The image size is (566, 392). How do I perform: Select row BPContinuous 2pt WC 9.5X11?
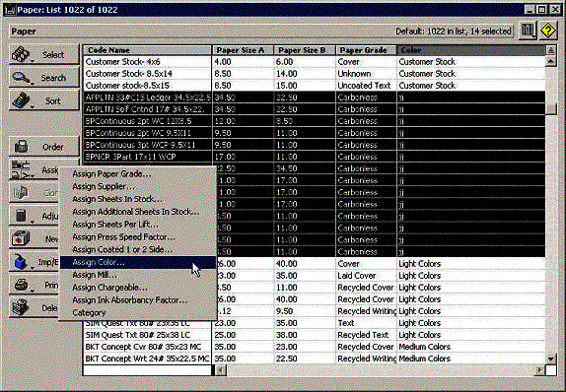pyautogui.click(x=314, y=133)
